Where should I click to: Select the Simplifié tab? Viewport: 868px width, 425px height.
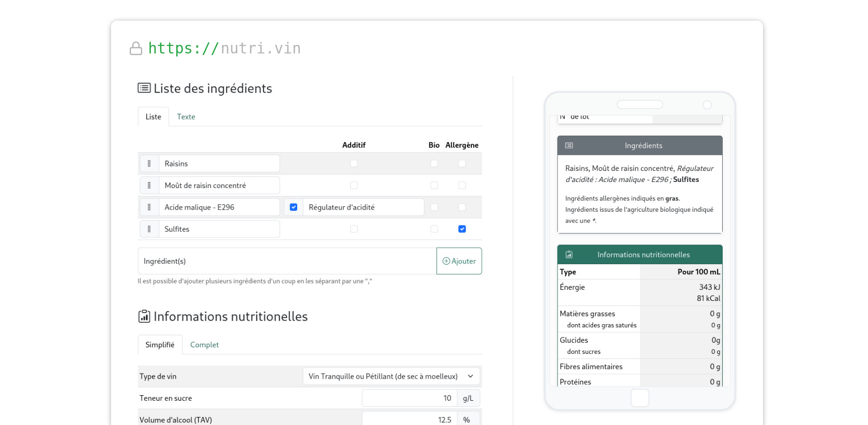pyautogui.click(x=159, y=345)
